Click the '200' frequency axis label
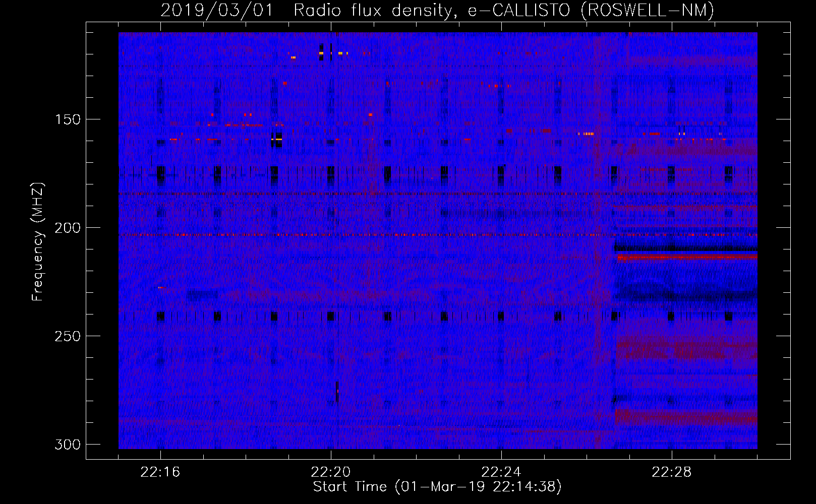Screen dimensions: 816x504 (68, 228)
